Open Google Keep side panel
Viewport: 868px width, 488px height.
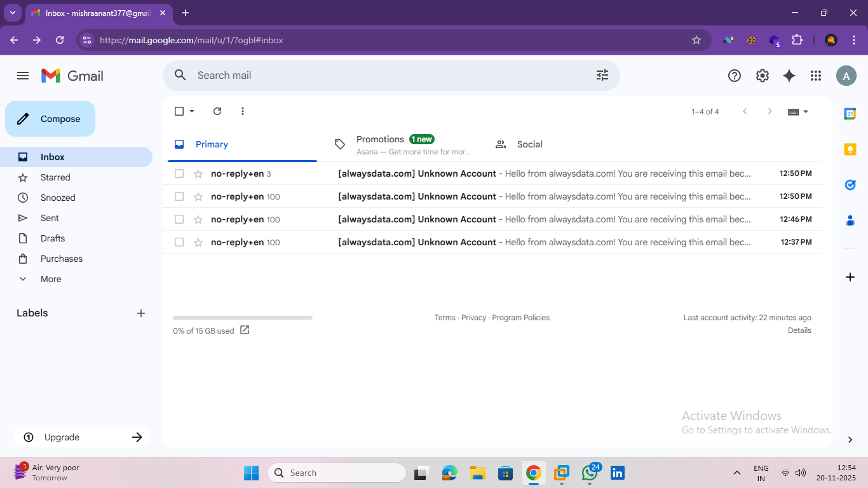tap(850, 149)
